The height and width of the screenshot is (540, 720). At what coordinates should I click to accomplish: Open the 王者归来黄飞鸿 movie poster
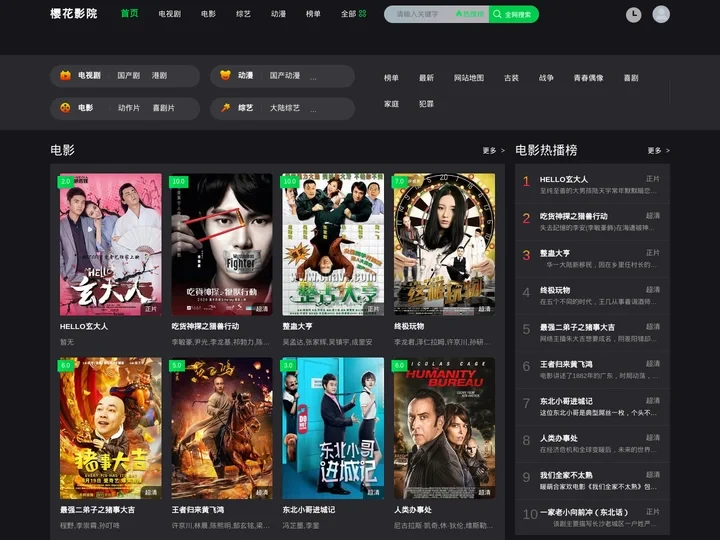pyautogui.click(x=222, y=428)
